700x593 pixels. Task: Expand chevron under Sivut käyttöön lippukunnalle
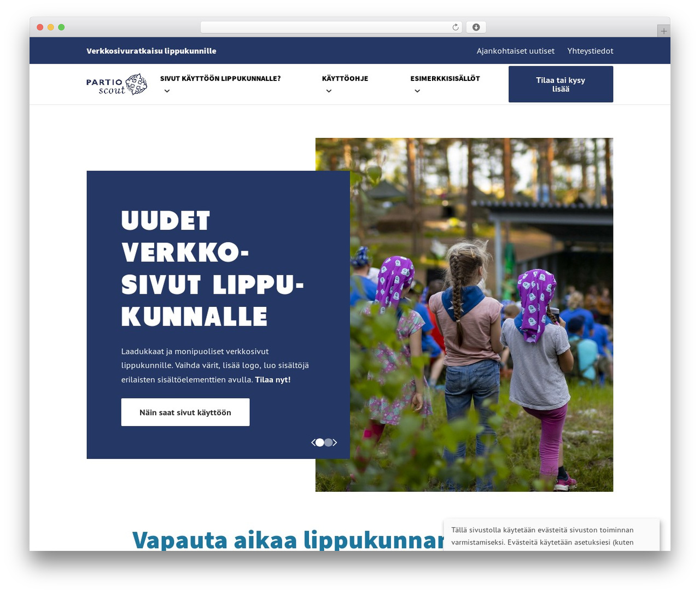click(167, 91)
